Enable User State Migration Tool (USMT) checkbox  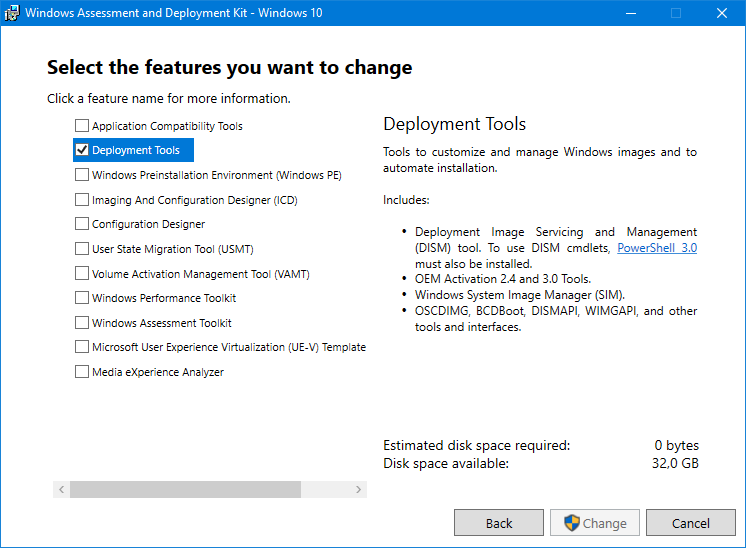tap(82, 248)
